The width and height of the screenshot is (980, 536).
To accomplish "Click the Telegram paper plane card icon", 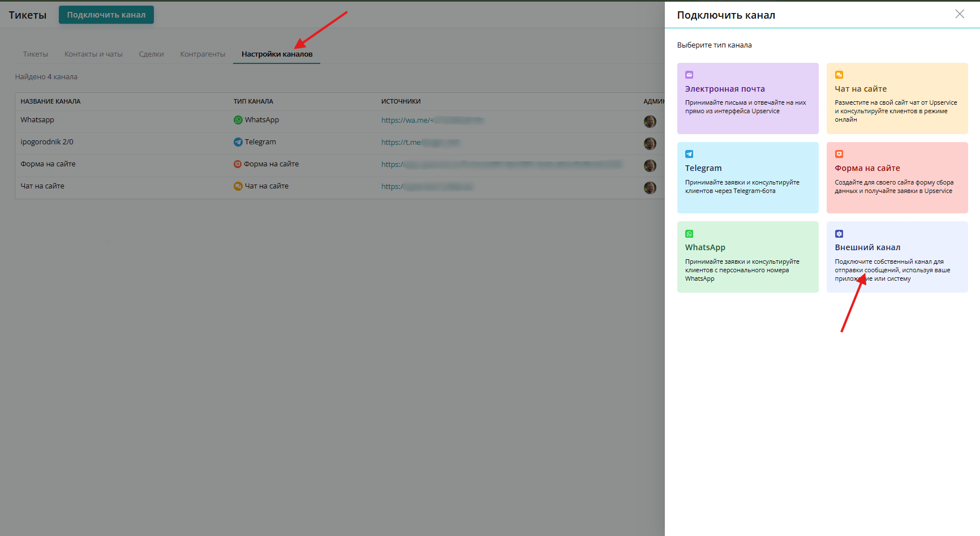I will tap(689, 154).
